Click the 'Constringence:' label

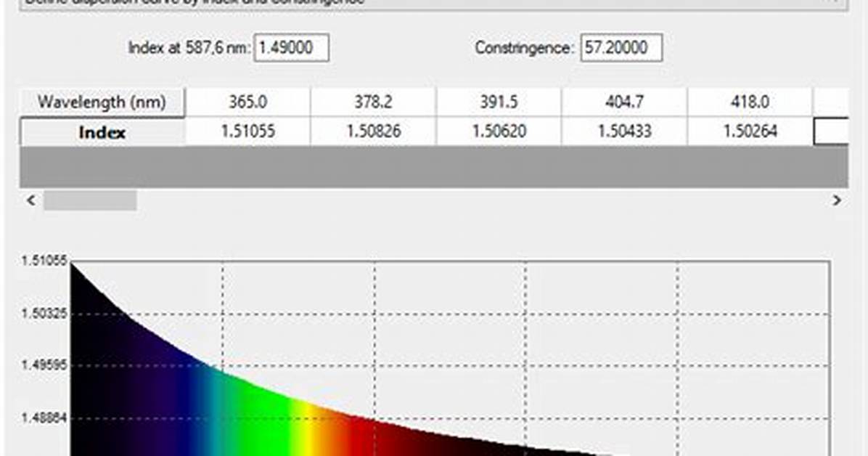coord(524,48)
